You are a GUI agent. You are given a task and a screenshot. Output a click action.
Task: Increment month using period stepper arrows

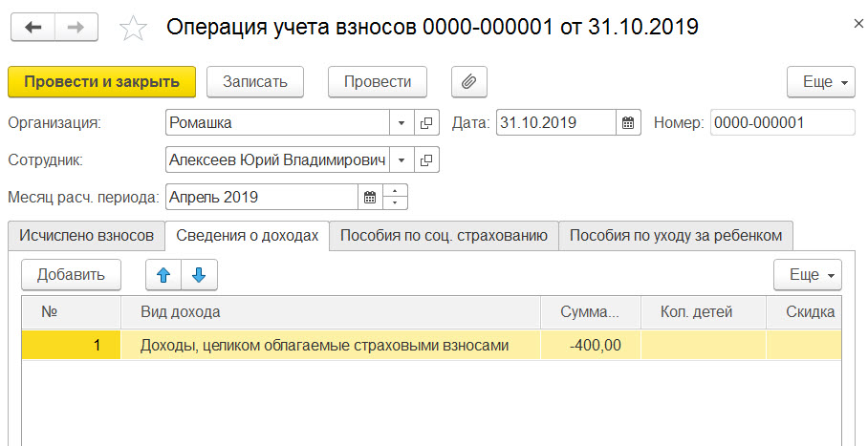[x=395, y=191]
